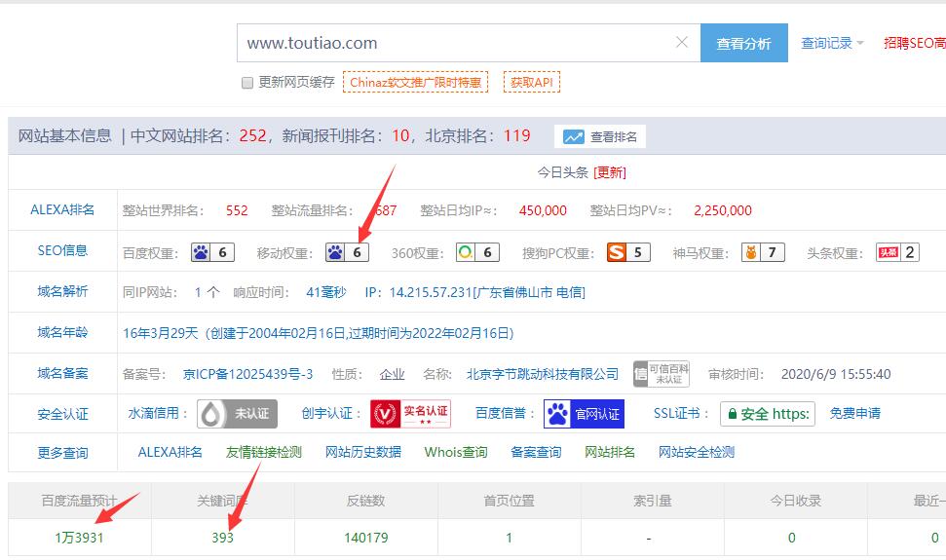Click the daily IP value 450,000
The image size is (946, 560).
[x=543, y=210]
